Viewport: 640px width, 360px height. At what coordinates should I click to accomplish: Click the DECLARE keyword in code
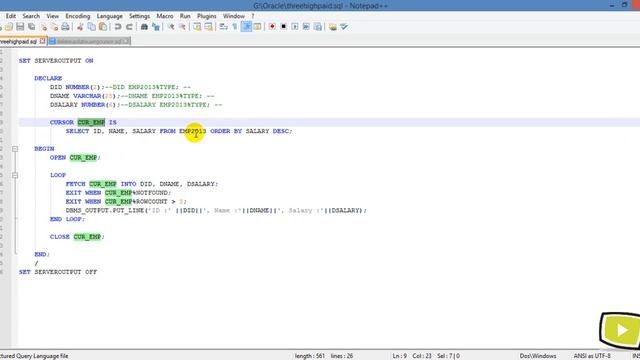[48, 78]
